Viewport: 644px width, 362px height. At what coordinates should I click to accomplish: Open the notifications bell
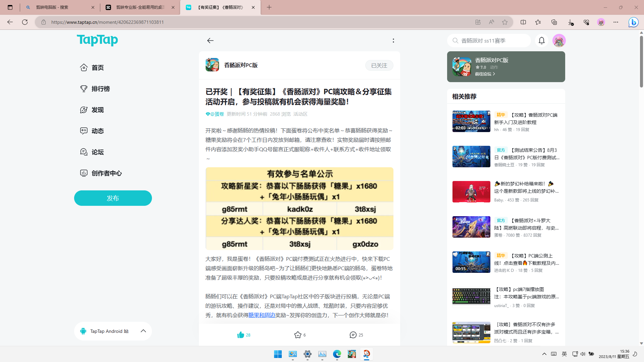pyautogui.click(x=542, y=41)
